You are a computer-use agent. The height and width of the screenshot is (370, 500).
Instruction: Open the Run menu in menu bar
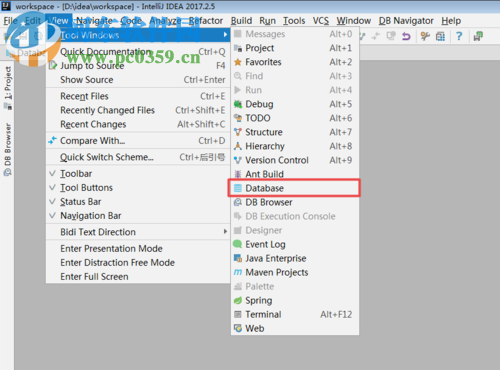point(267,21)
